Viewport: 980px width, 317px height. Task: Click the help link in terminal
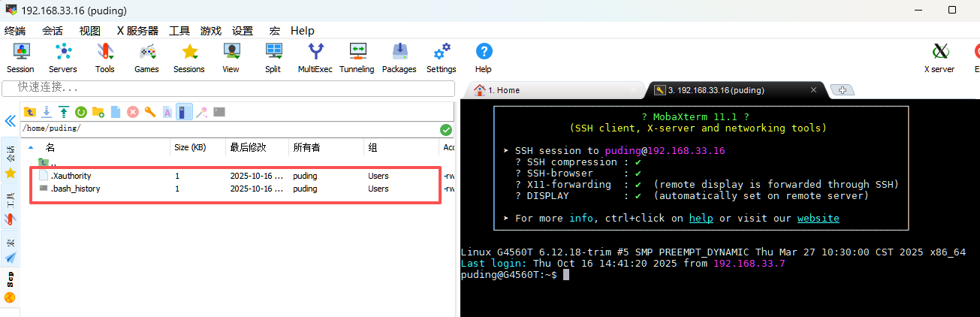pos(701,219)
